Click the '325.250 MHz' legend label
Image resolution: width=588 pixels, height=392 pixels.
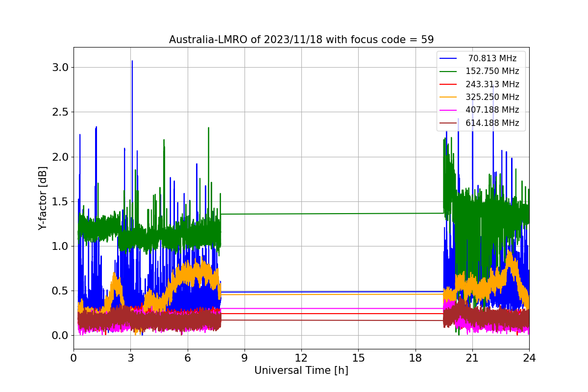(x=492, y=97)
